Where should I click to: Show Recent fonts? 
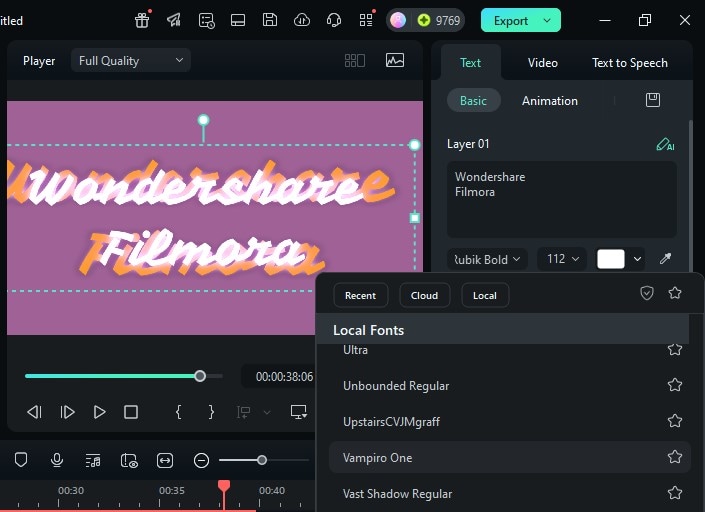point(361,295)
